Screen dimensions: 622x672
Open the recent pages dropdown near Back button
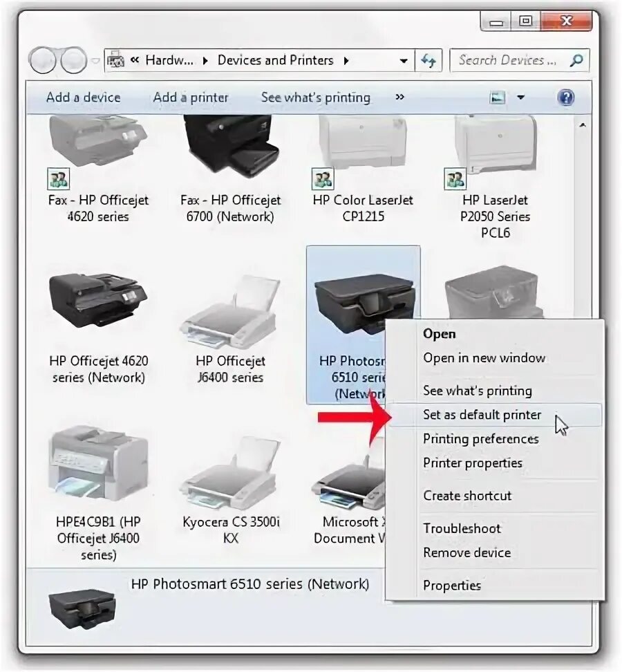[x=95, y=60]
